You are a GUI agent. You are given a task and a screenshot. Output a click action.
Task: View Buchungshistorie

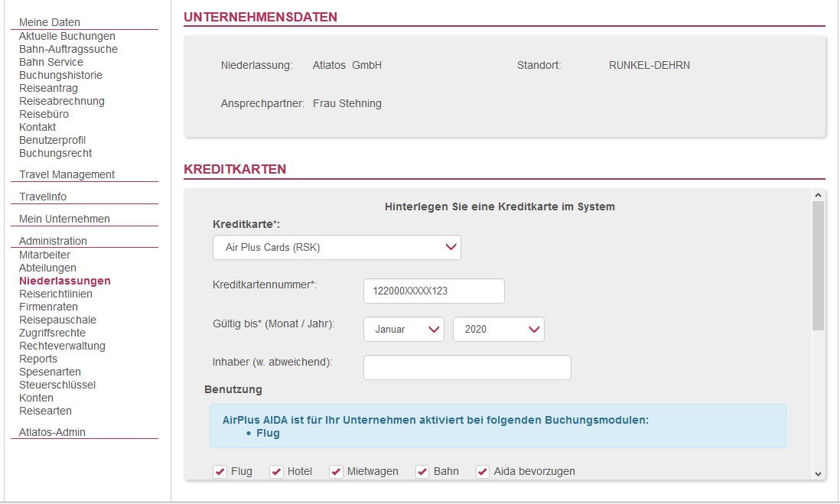point(60,75)
